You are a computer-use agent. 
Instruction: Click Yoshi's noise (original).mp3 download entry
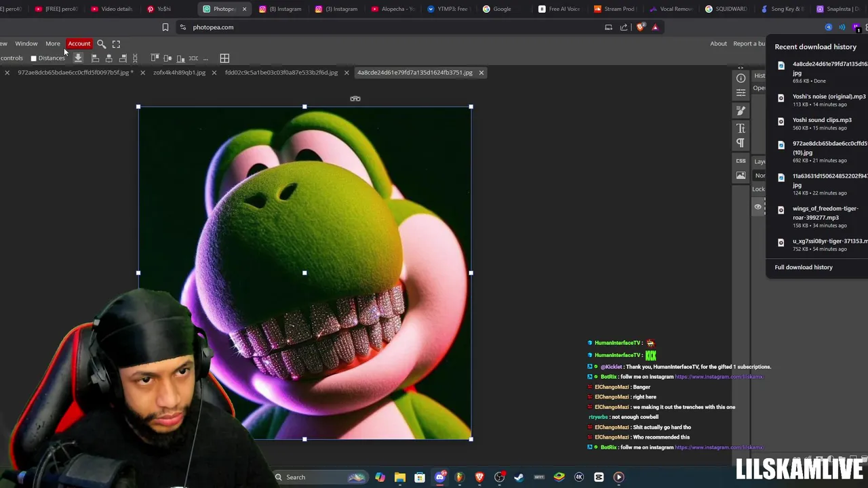click(821, 100)
